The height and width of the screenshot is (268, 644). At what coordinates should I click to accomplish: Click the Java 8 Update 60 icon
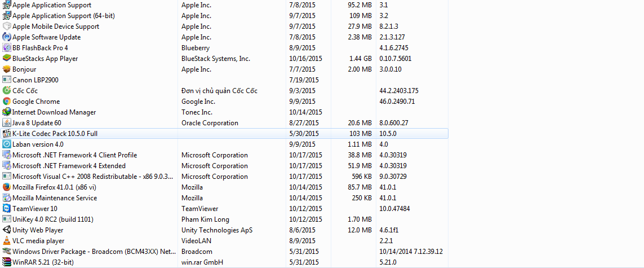click(x=7, y=123)
